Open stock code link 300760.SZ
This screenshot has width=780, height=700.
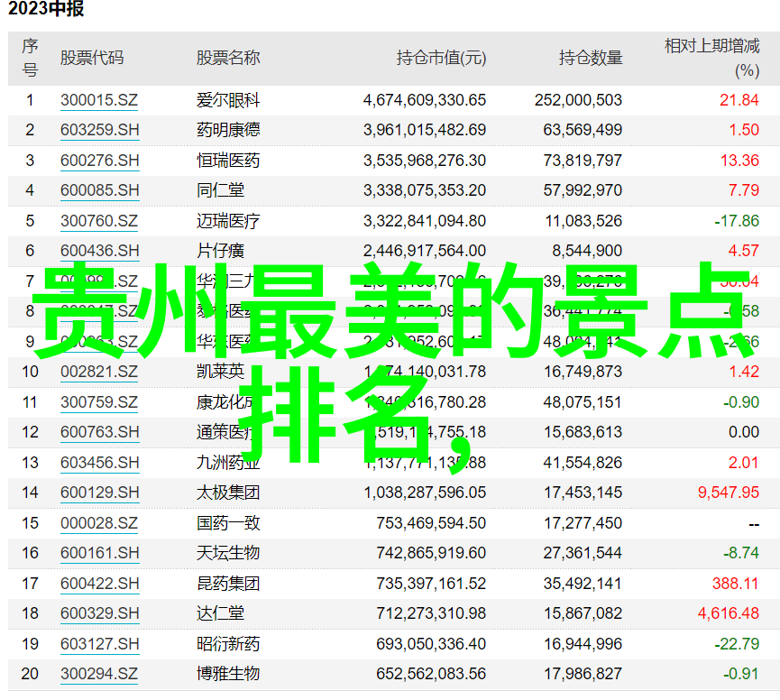click(99, 221)
